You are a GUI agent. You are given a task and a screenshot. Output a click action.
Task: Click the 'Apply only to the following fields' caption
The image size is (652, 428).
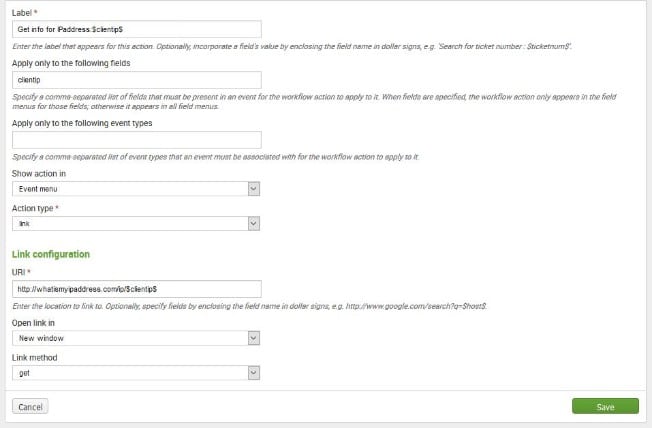pos(74,62)
